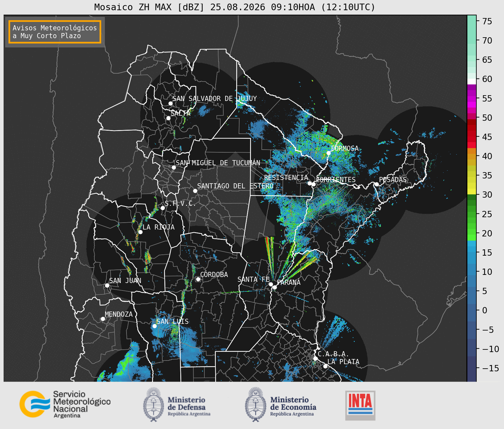Image resolution: width=504 pixels, height=429 pixels.
Task: Click the white 60 dBZ color band
Action: click(x=472, y=81)
